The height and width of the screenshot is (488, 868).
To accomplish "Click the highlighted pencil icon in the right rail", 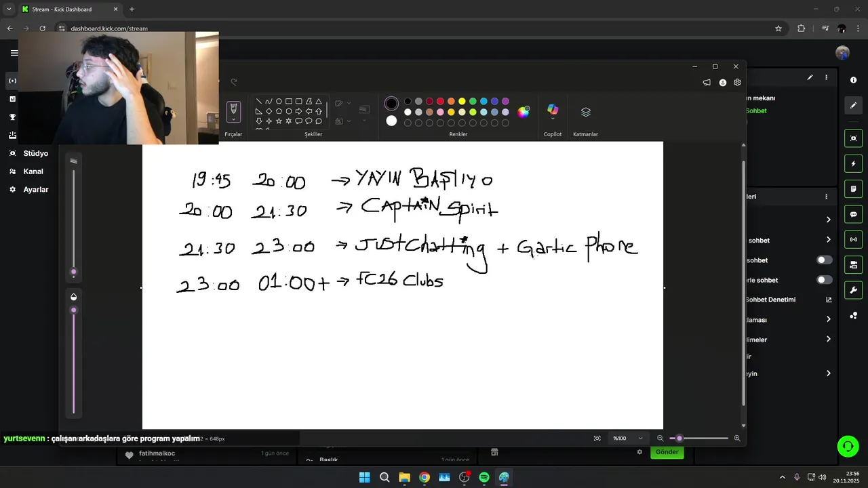I will [853, 106].
